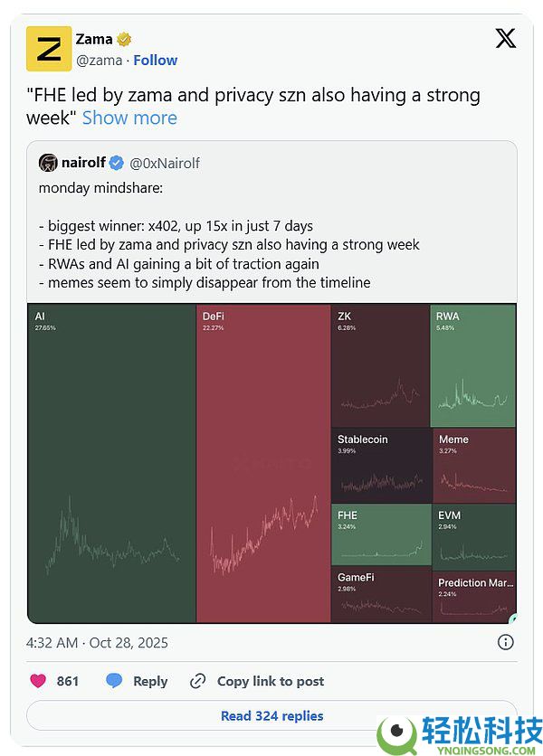This screenshot has width=543, height=756.
Task: Click the RWA mindshare tile
Action: point(473,365)
